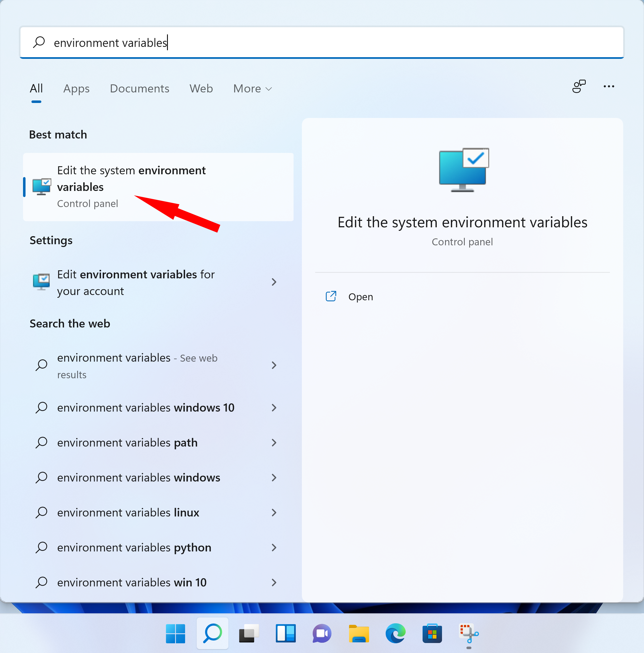
Task: Click the Start button on taskbar
Action: click(175, 633)
